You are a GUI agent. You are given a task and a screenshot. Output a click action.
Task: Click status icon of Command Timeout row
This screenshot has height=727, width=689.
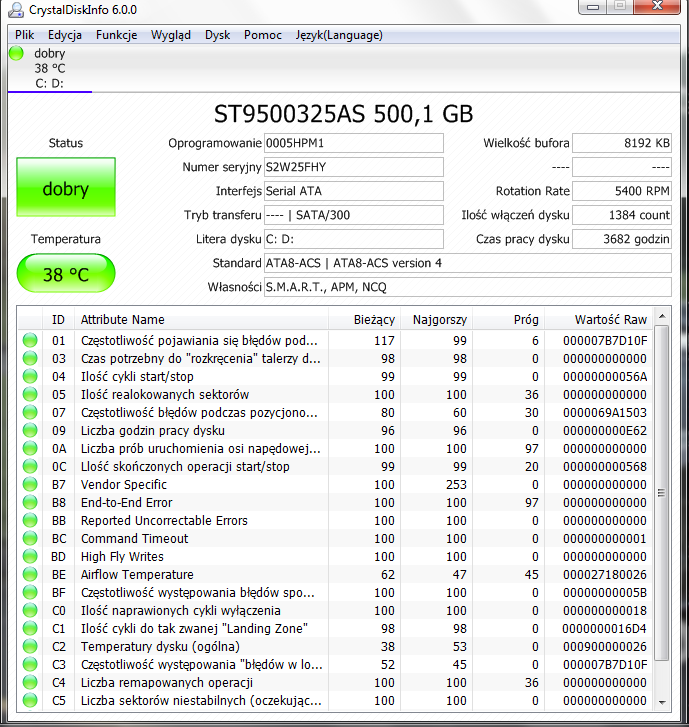[x=30, y=538]
